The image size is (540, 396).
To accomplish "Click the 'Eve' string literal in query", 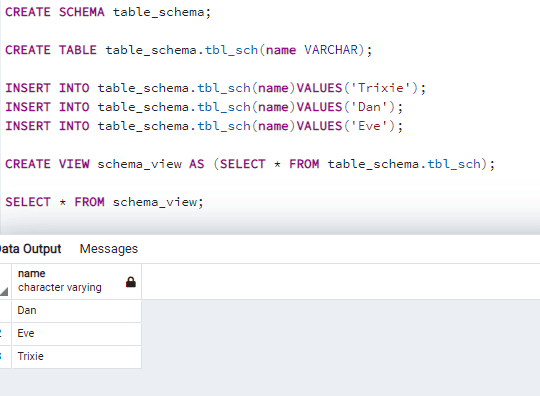I will click(369, 126).
